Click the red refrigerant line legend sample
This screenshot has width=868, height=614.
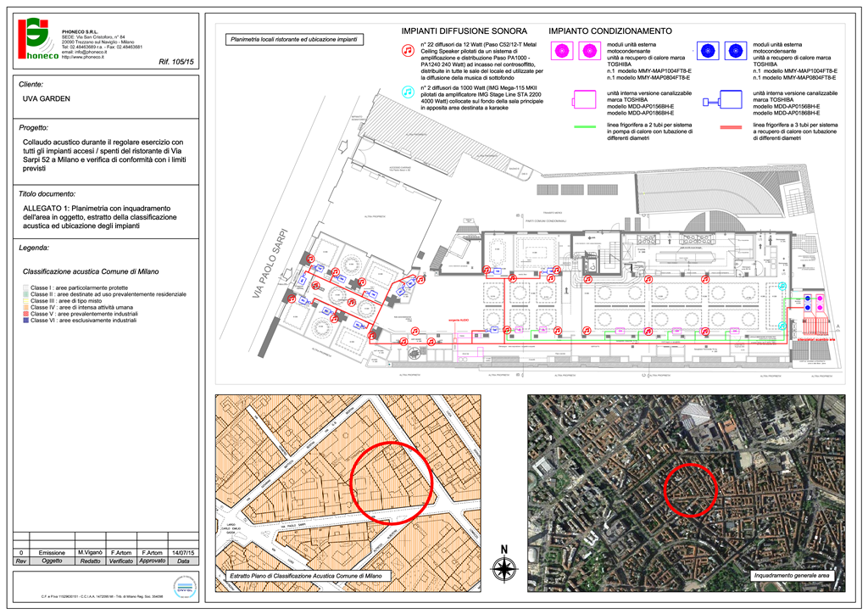point(731,127)
